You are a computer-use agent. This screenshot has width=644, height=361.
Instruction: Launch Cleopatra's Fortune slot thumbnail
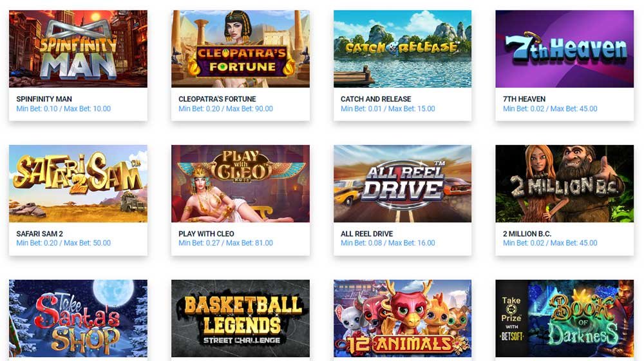pos(240,49)
